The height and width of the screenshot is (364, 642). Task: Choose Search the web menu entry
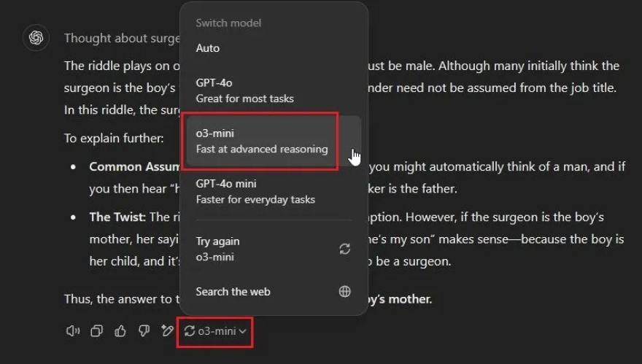(233, 292)
